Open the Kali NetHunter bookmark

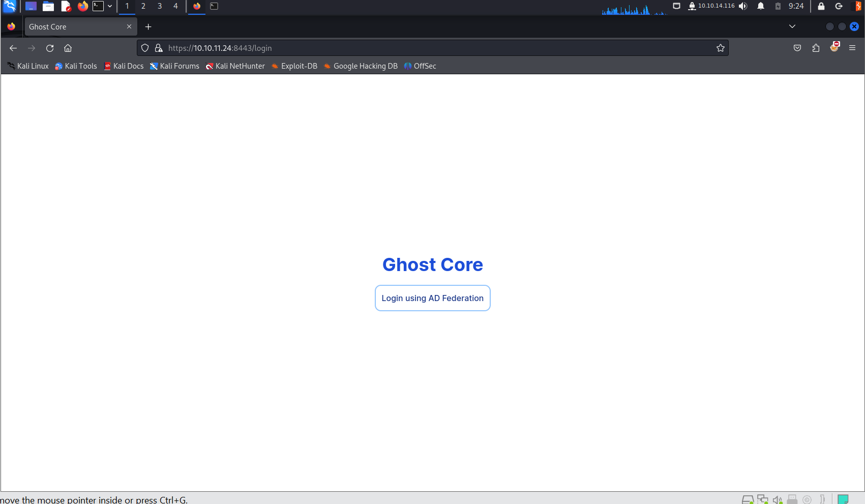235,66
